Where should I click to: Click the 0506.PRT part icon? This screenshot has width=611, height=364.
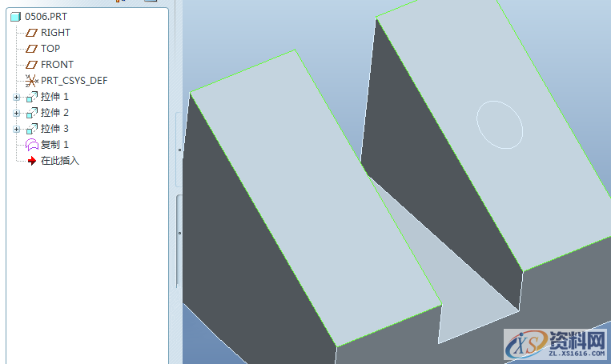point(16,16)
